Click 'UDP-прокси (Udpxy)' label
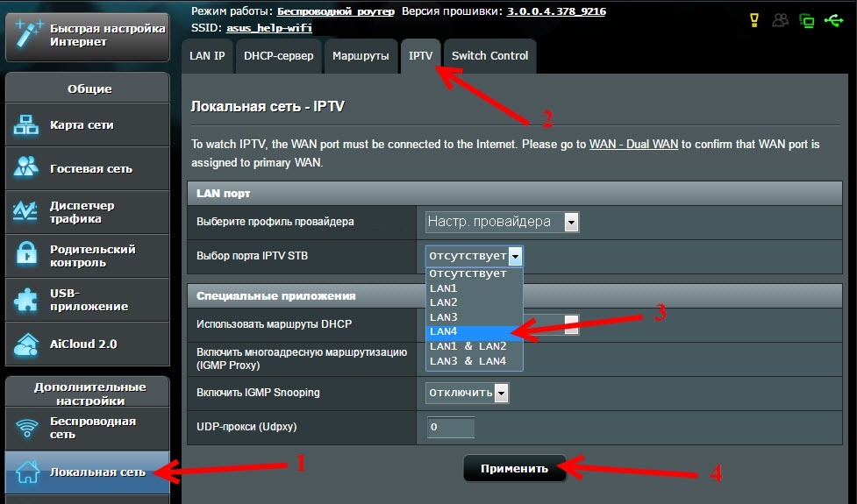Image resolution: width=857 pixels, height=504 pixels. coord(246,427)
